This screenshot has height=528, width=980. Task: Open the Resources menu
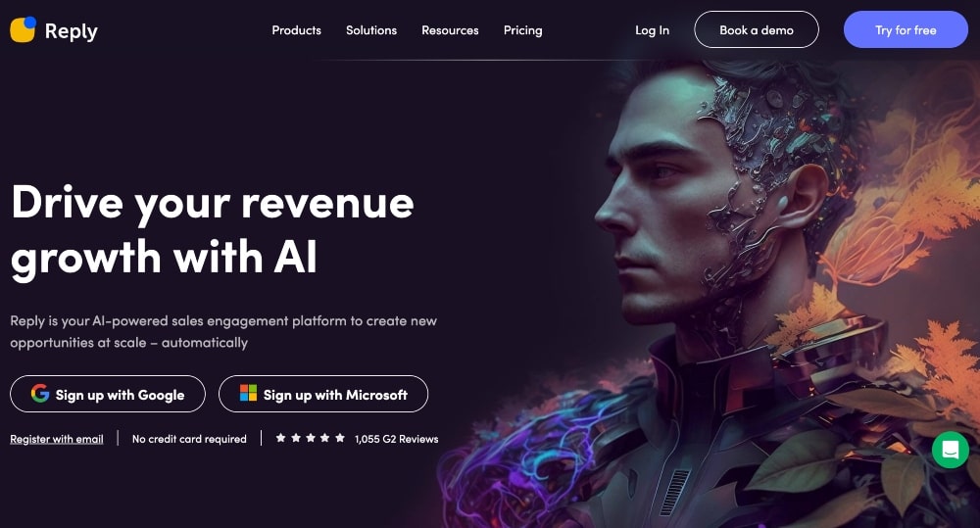tap(450, 30)
